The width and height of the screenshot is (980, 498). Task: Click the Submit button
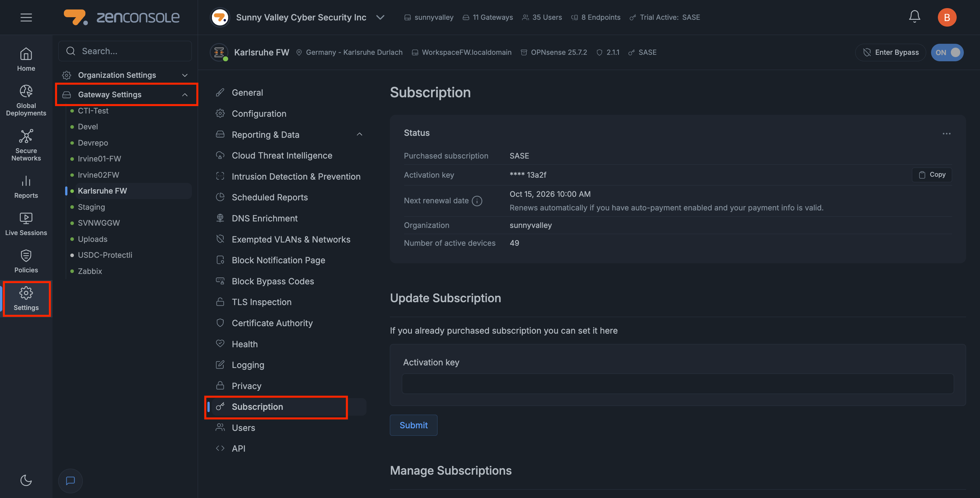point(414,425)
